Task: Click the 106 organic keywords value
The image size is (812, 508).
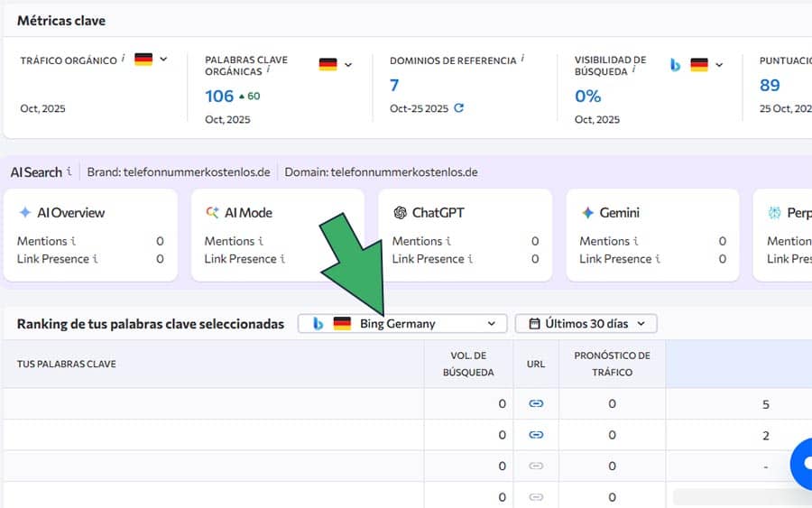Action: (x=219, y=96)
